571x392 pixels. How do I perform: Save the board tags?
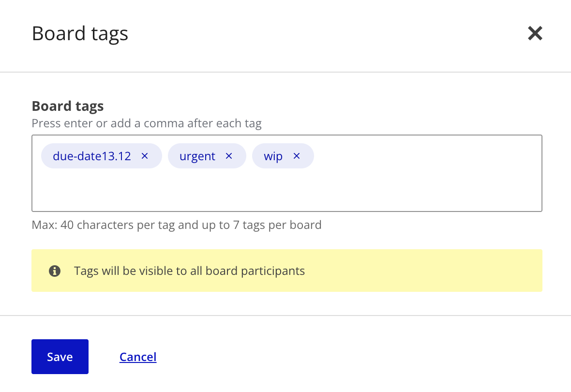pos(60,357)
